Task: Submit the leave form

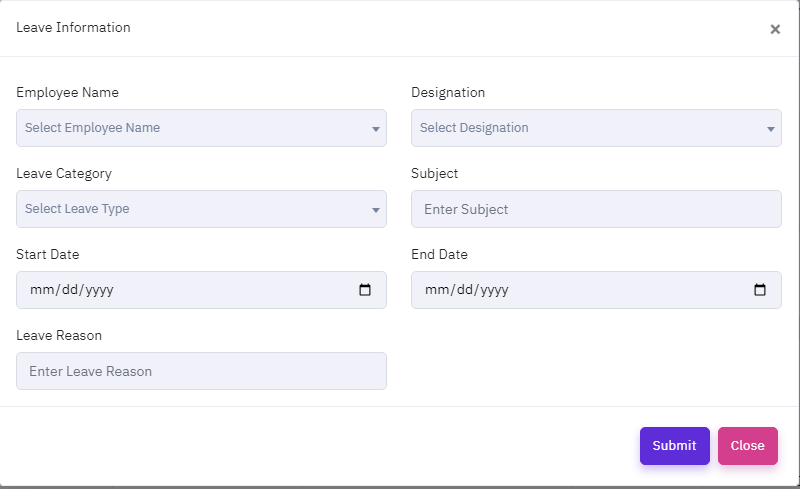Action: (674, 446)
